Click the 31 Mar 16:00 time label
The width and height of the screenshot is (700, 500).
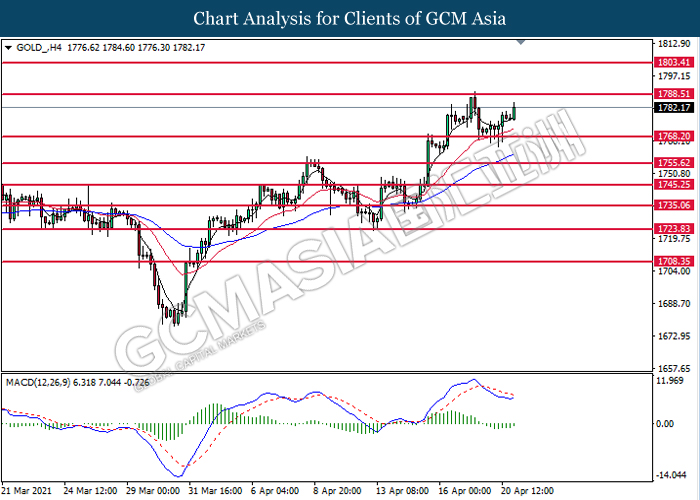[x=216, y=491]
